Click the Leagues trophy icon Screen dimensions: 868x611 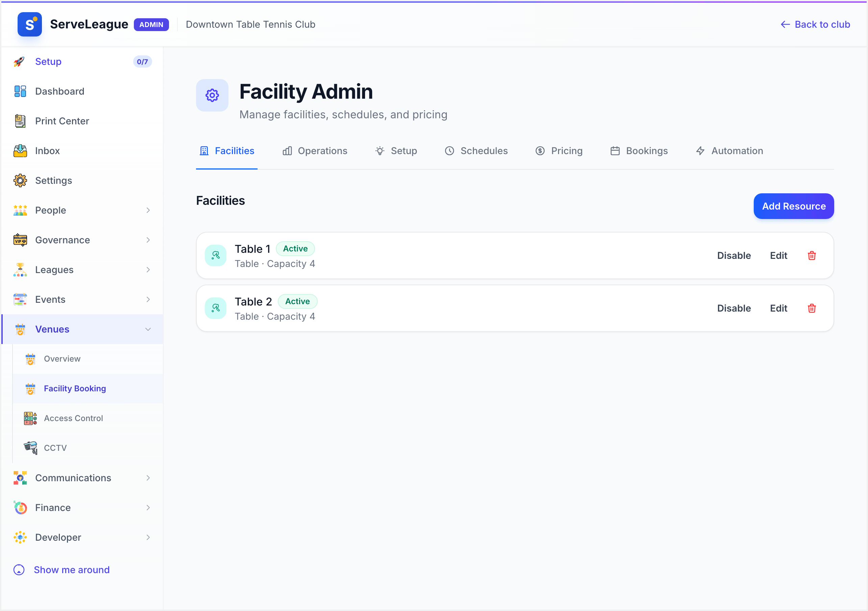click(20, 270)
